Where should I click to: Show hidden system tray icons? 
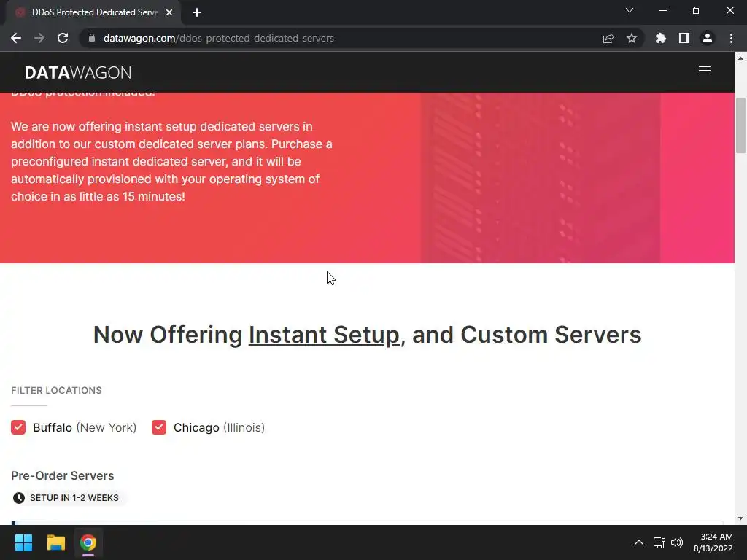coord(639,542)
